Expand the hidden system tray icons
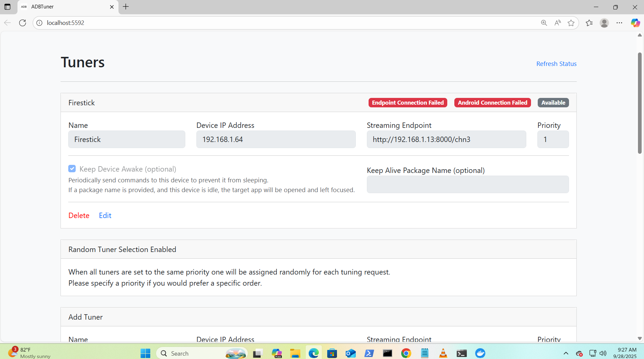This screenshot has height=359, width=644. click(566, 353)
